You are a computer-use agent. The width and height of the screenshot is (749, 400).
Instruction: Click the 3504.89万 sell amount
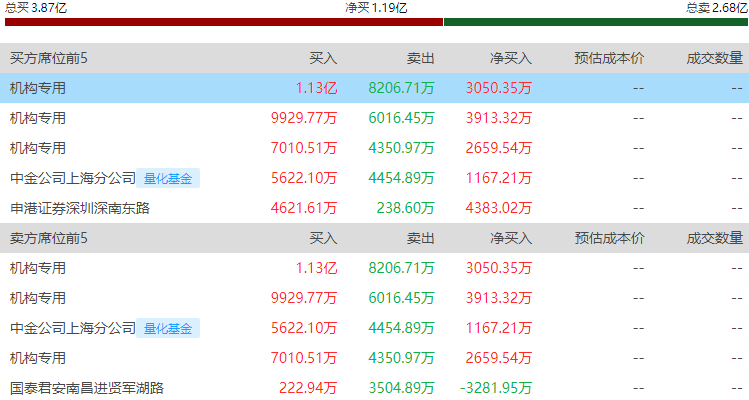coord(401,388)
